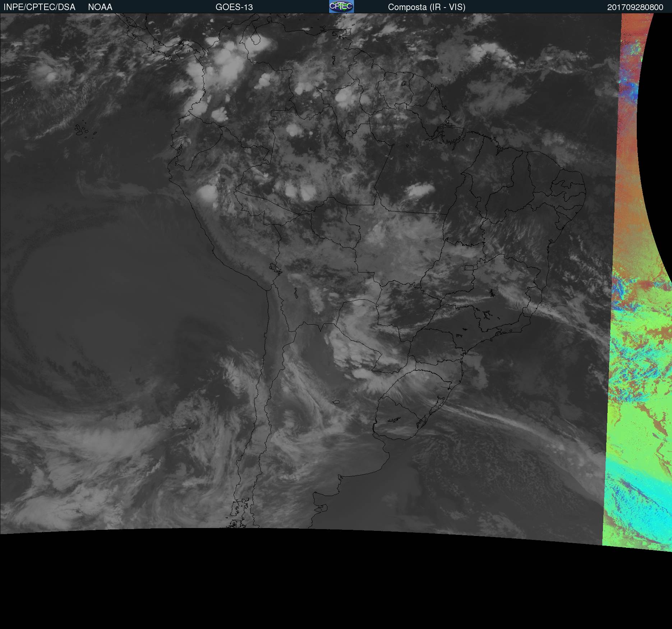The height and width of the screenshot is (629, 672).
Task: Select the Composta (IR - VIS) title
Action: (x=427, y=7)
